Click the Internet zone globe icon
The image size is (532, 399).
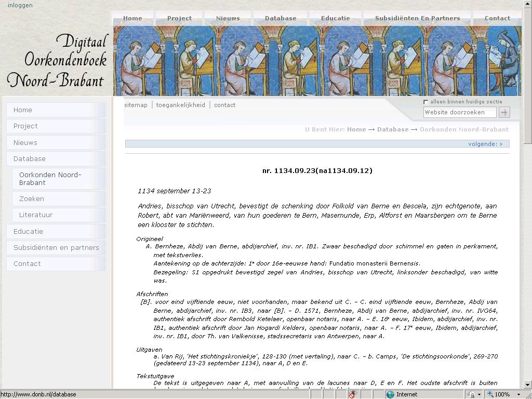391,394
